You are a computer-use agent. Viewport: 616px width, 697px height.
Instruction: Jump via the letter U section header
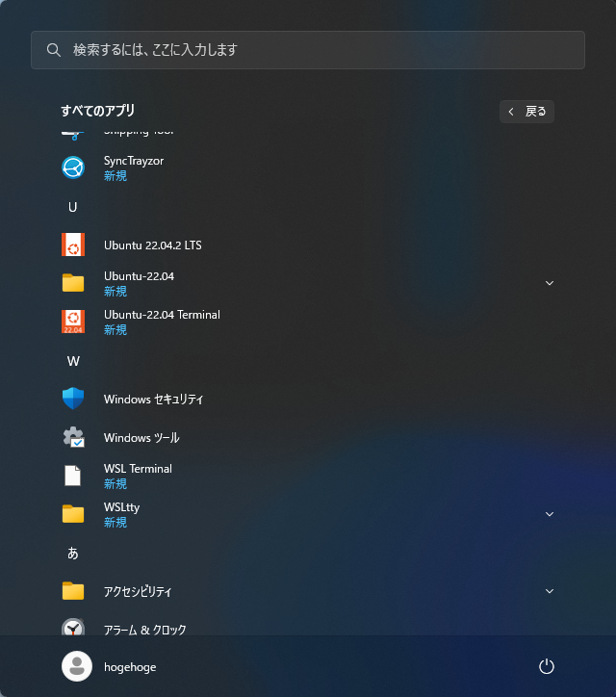click(x=73, y=207)
